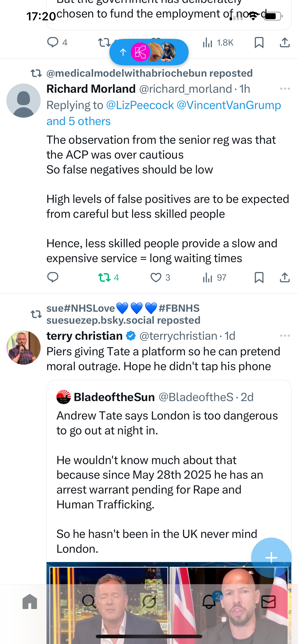The image size is (298, 644).
Task: Open the @VincentVanGrump profile link
Action: (229, 105)
